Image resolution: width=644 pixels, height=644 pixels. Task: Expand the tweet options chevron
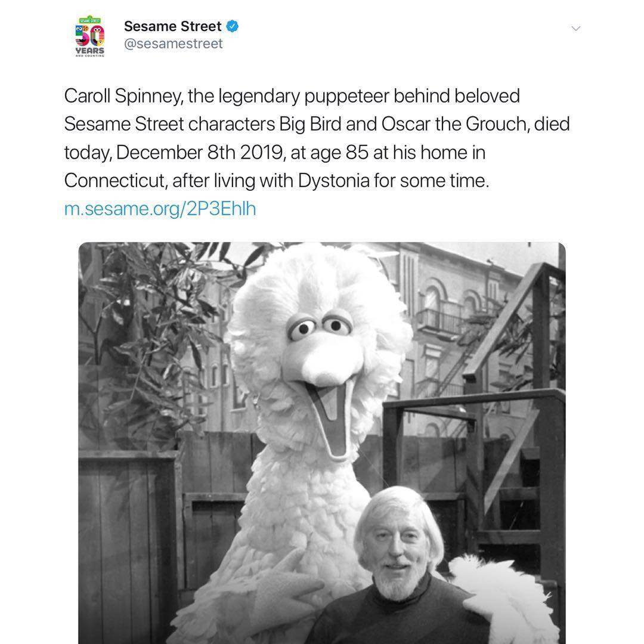[x=576, y=29]
